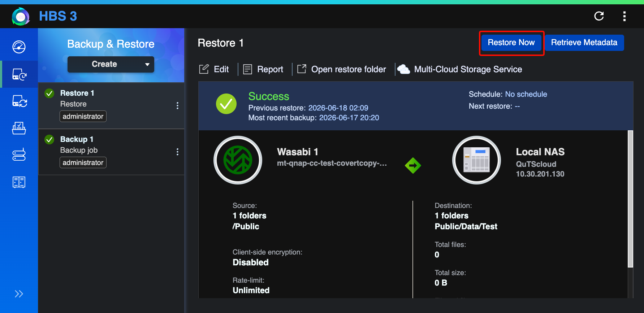Click most recent backup date 2026-06-17 20:20
644x313 pixels.
(x=349, y=118)
